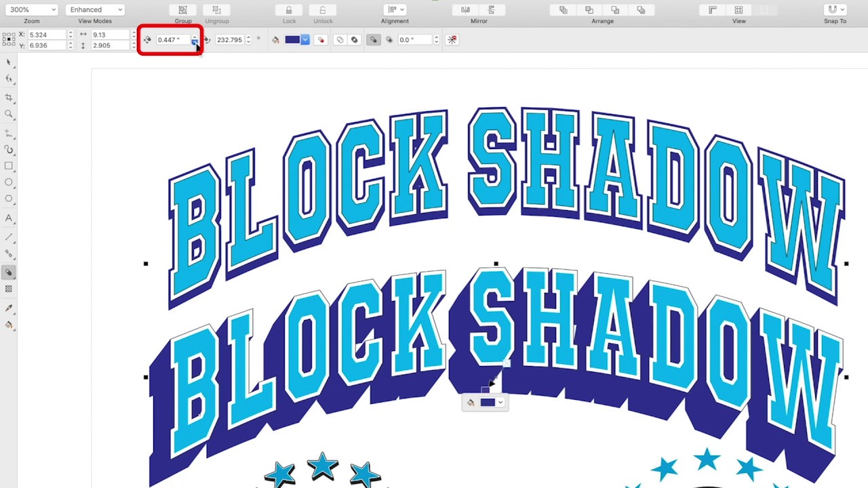Toggle simplify block shadow option
This screenshot has width=868, height=488.
pos(340,40)
